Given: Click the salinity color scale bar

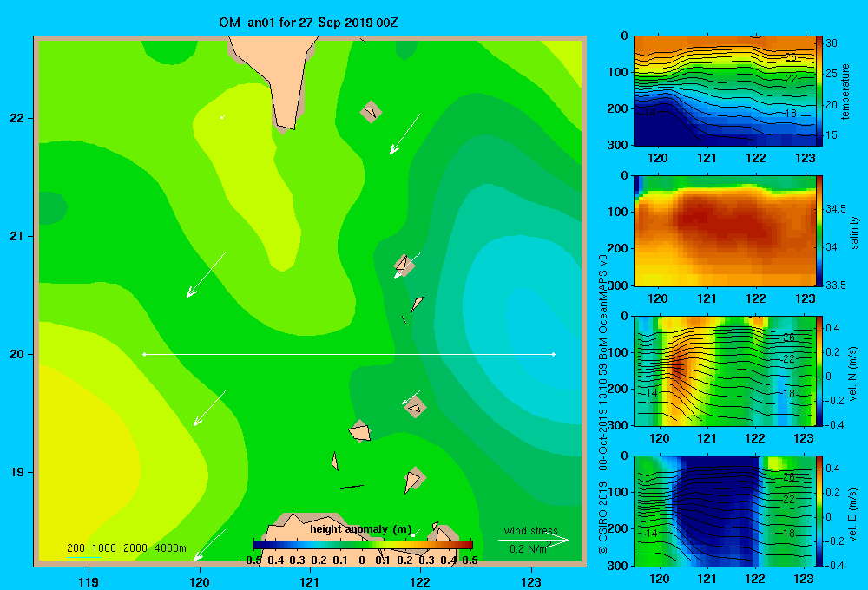Looking at the screenshot, I should click(819, 231).
